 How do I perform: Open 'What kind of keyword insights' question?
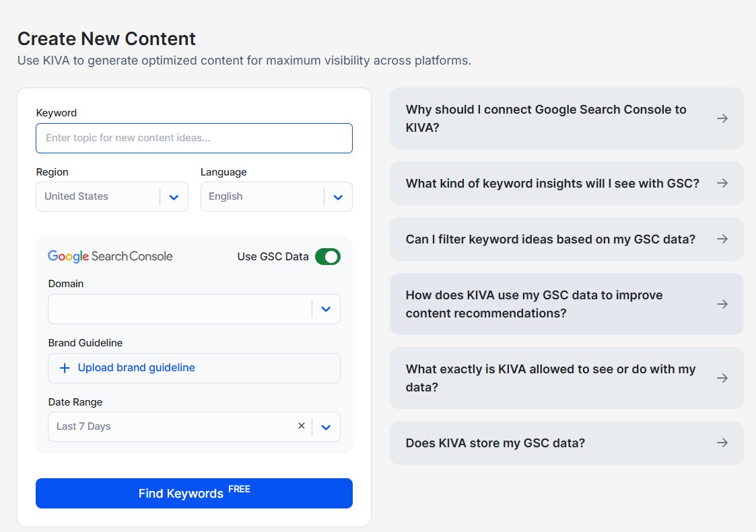point(567,184)
